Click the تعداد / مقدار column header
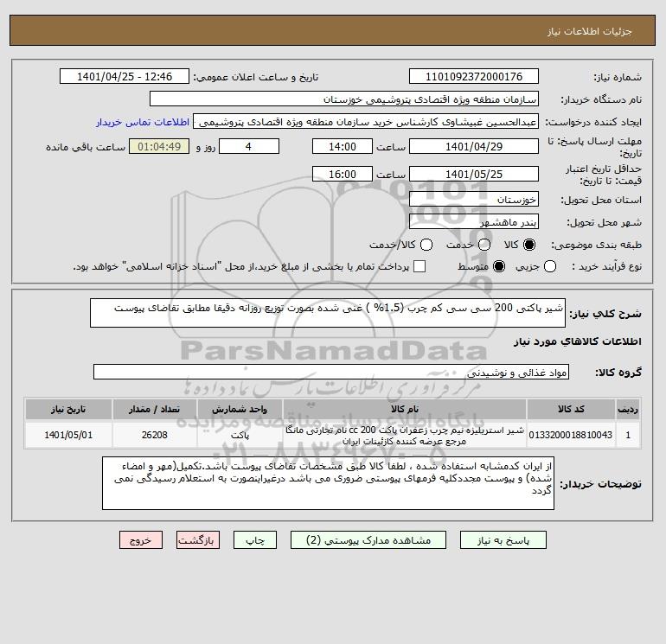Screen dimensions: 666x644 155,409
